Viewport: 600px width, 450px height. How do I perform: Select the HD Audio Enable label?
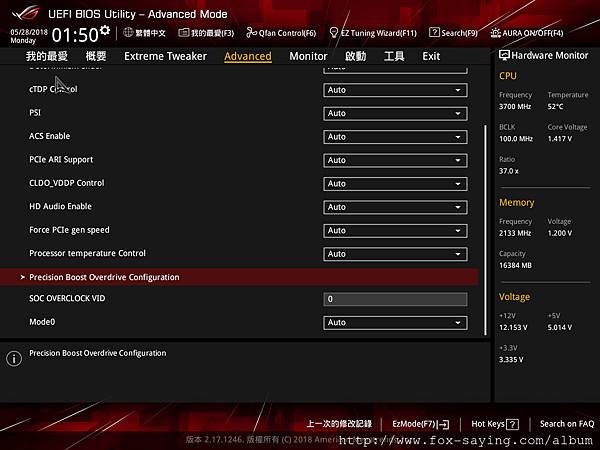point(60,206)
